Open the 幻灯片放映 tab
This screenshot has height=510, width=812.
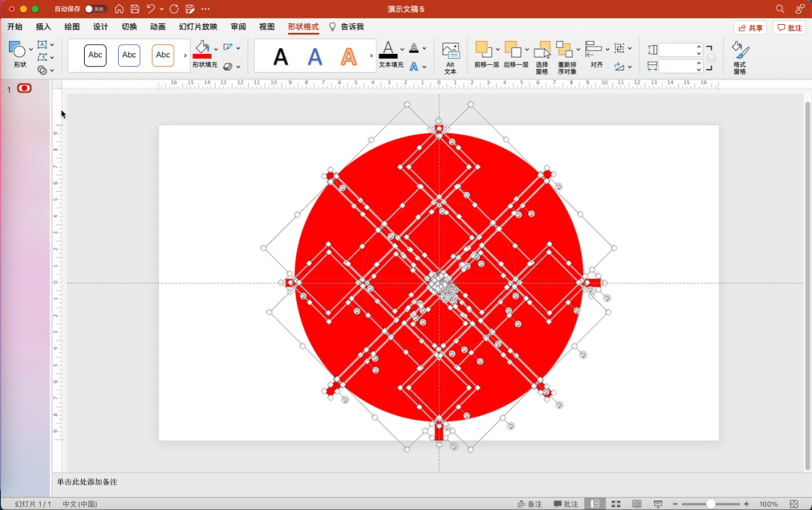198,27
